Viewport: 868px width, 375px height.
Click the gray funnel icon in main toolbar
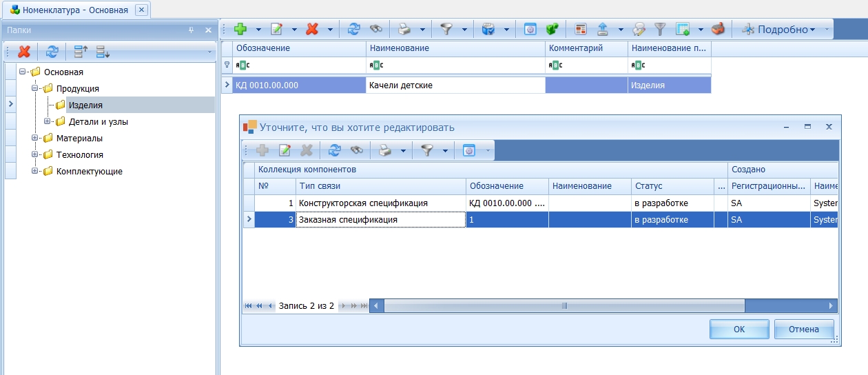point(660,29)
